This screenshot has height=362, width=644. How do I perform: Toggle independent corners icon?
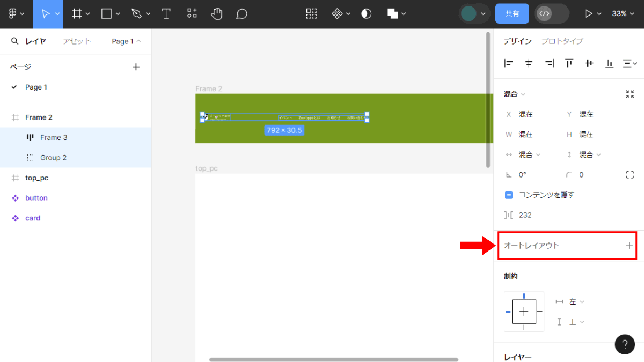click(x=630, y=175)
